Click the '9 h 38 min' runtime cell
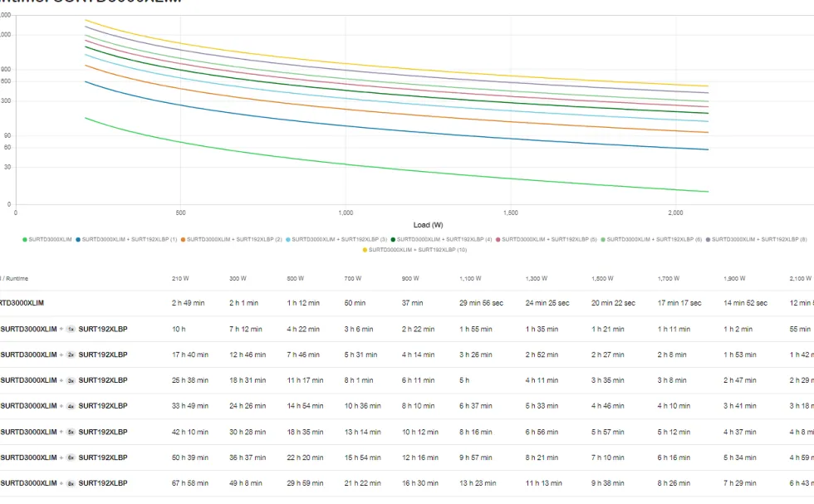The height and width of the screenshot is (504, 814). pos(608,483)
